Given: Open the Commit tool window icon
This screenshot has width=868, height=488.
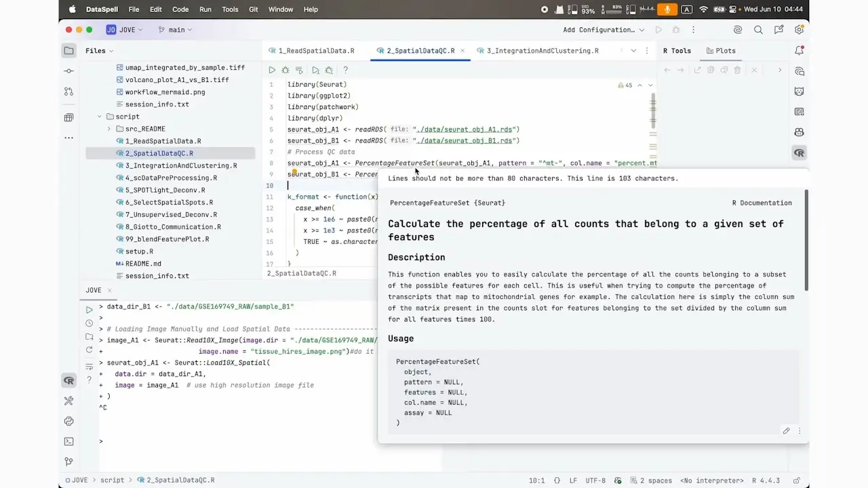Looking at the screenshot, I should 68,71.
